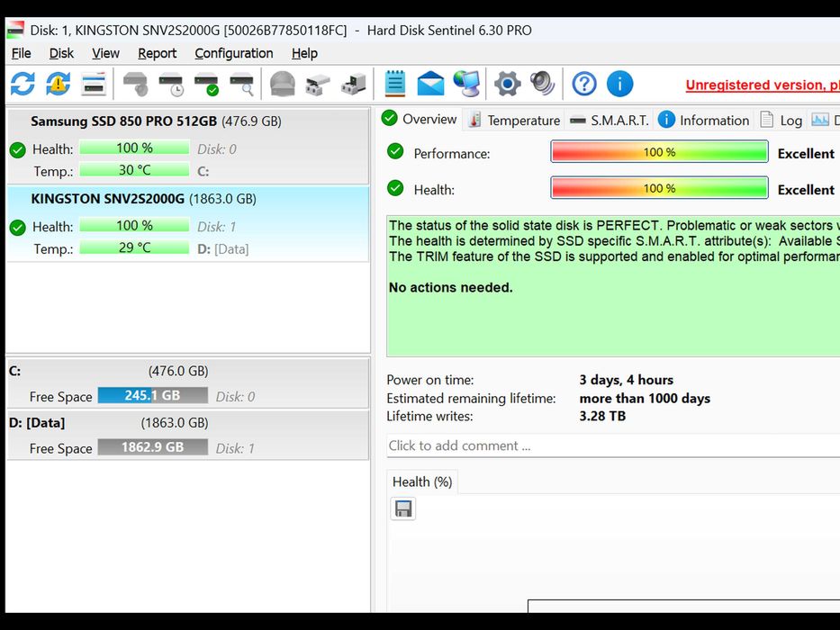
Task: Click the blue question mark help icon
Action: point(584,84)
